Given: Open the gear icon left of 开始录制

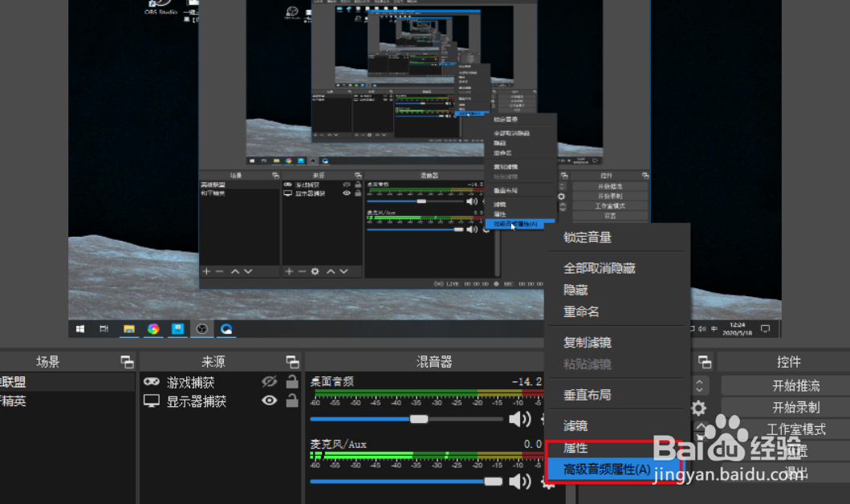Looking at the screenshot, I should (699, 408).
